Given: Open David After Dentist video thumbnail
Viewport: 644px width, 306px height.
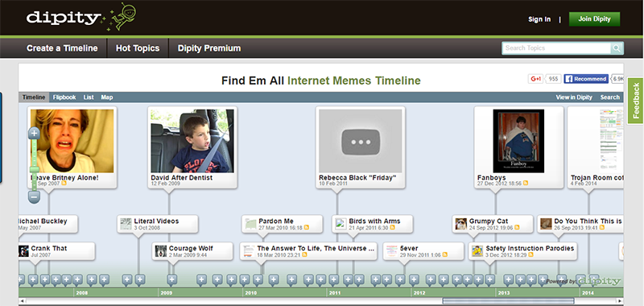Looking at the screenshot, I should (x=192, y=141).
